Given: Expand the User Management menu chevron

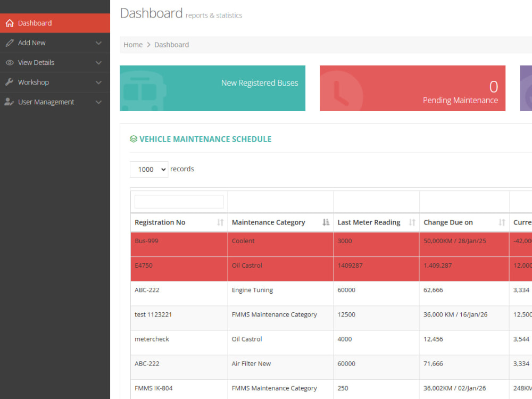Looking at the screenshot, I should tap(98, 102).
